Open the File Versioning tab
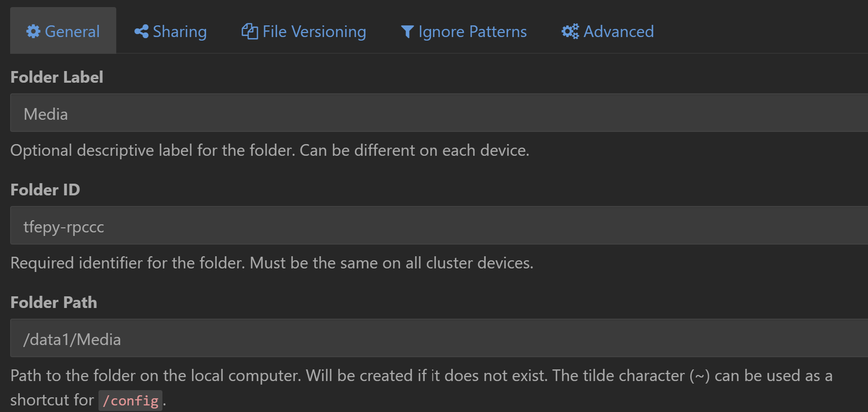Viewport: 868px width, 412px height. click(x=304, y=30)
